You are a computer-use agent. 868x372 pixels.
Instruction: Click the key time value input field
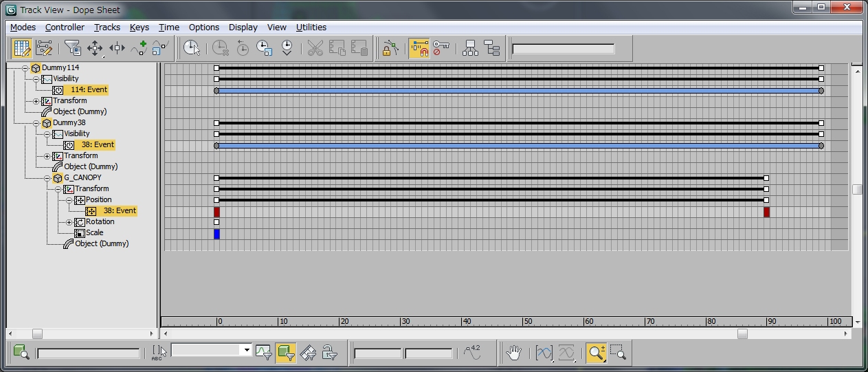pyautogui.click(x=377, y=353)
